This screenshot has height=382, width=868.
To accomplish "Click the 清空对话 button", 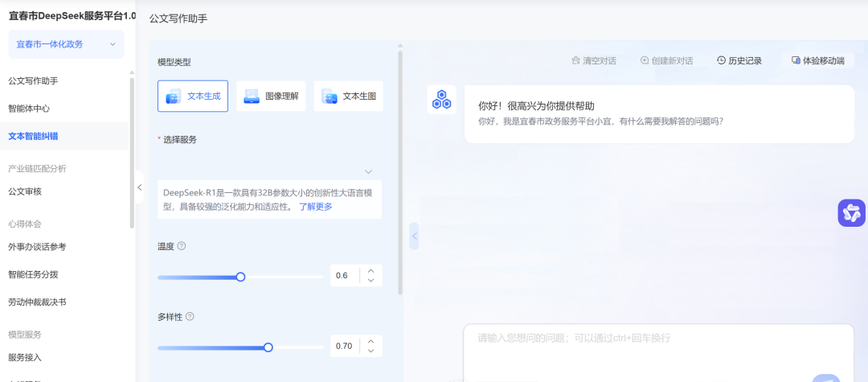I will pyautogui.click(x=593, y=61).
